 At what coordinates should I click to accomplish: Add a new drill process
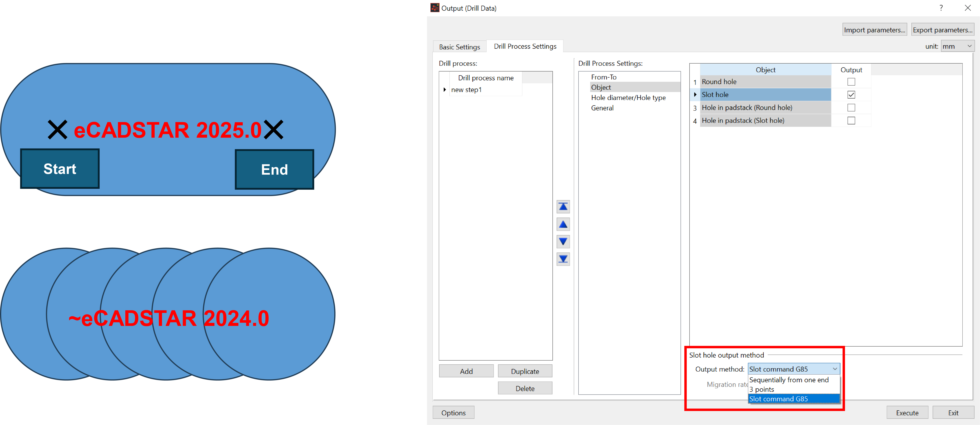tap(466, 371)
